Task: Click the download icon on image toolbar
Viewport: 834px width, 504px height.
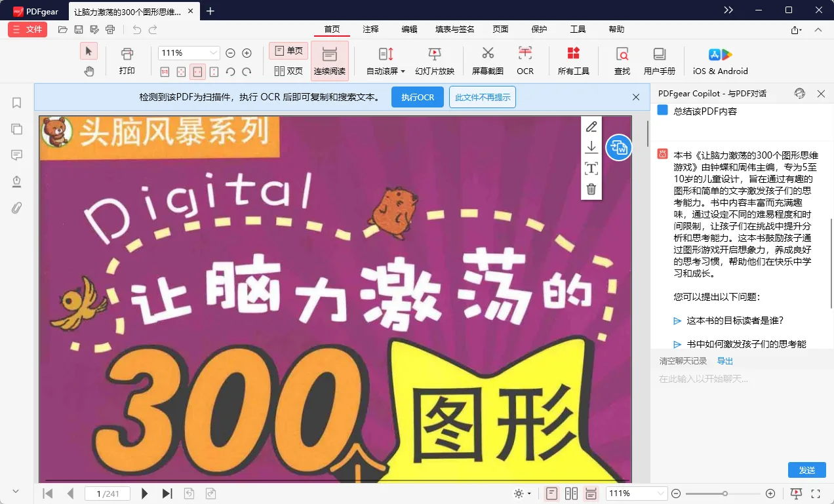Action: tap(591, 147)
